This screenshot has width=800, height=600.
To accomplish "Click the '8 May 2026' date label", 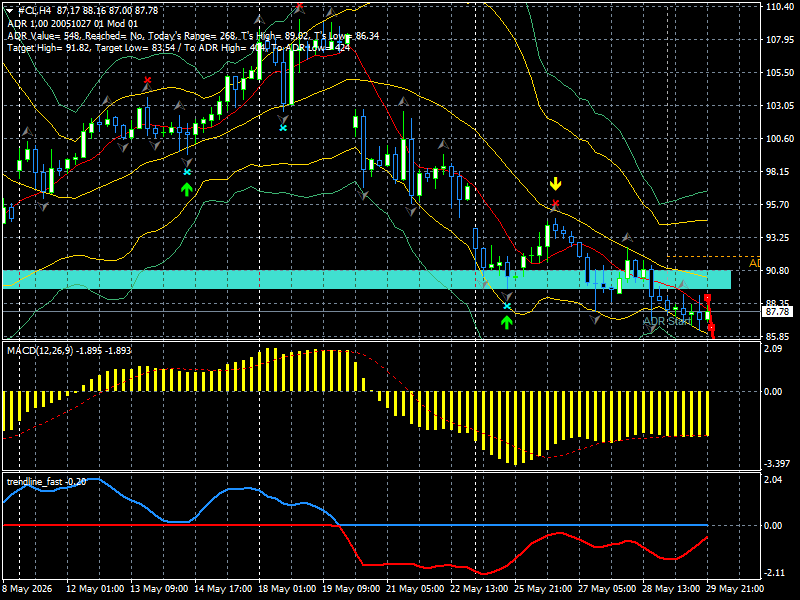I will point(27,589).
